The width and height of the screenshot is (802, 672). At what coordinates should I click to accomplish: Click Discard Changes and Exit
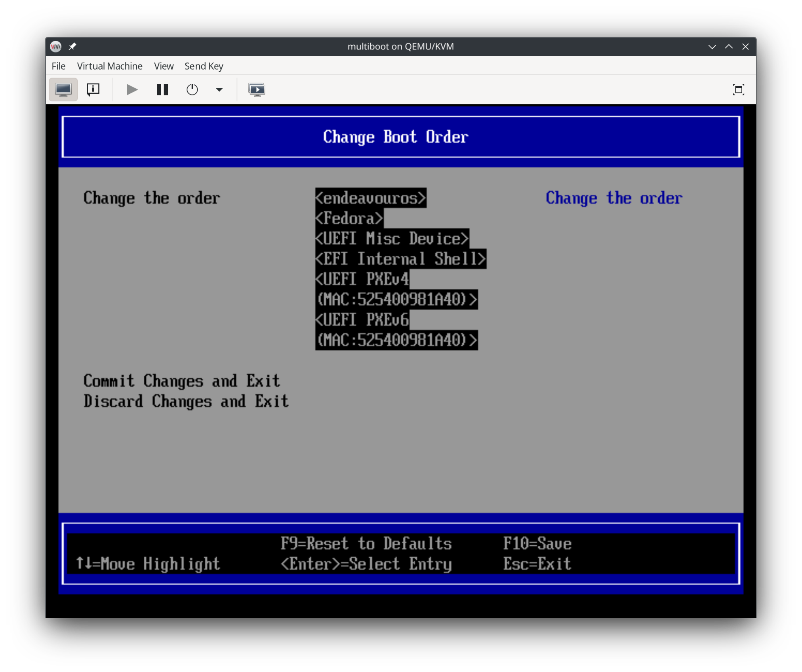tap(186, 401)
